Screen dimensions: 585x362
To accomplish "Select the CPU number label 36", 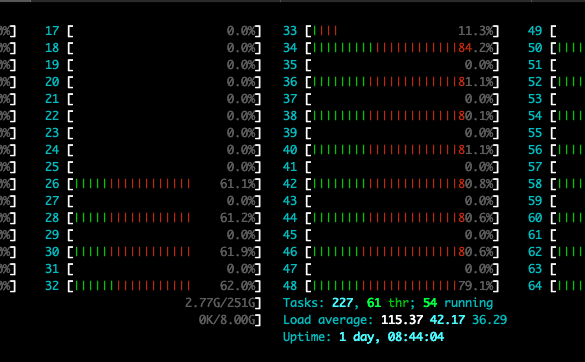I will coord(290,82).
